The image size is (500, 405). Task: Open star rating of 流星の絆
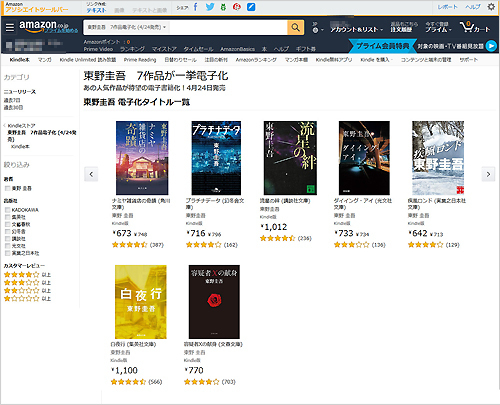tap(277, 238)
